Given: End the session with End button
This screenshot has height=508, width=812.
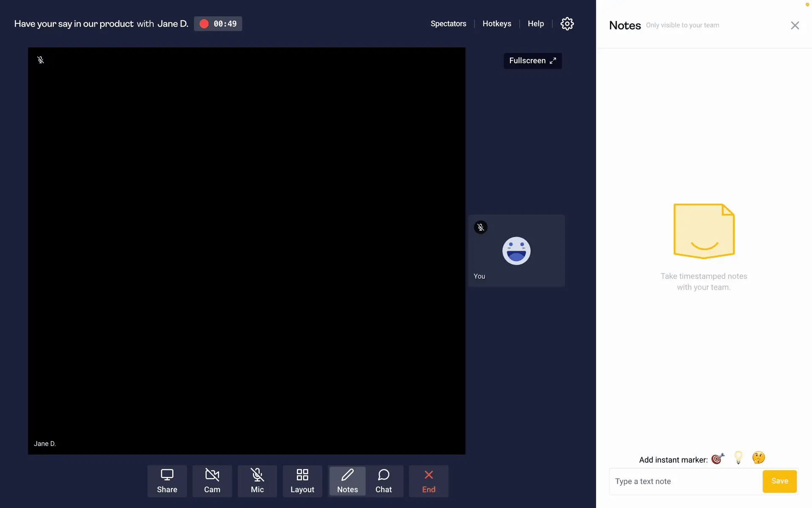Looking at the screenshot, I should 428,481.
